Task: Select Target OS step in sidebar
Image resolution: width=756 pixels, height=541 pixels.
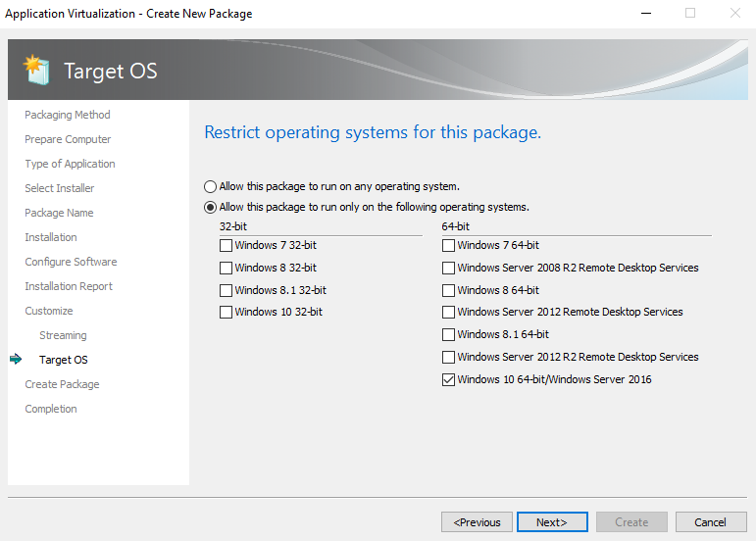Action: [64, 360]
